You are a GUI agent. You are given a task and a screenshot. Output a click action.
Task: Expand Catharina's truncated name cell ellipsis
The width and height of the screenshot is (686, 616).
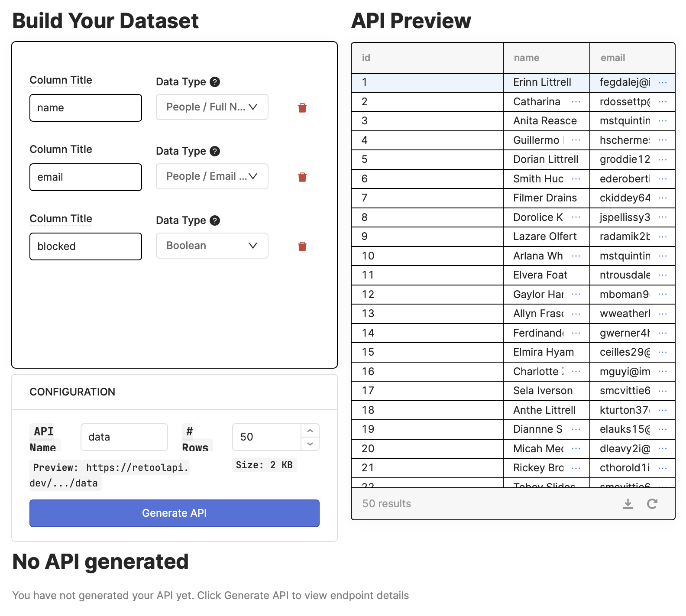576,102
